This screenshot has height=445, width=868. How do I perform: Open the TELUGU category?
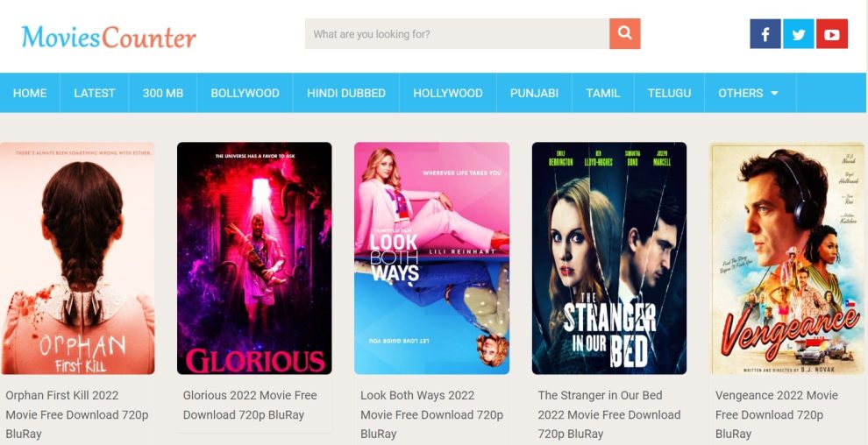[669, 93]
